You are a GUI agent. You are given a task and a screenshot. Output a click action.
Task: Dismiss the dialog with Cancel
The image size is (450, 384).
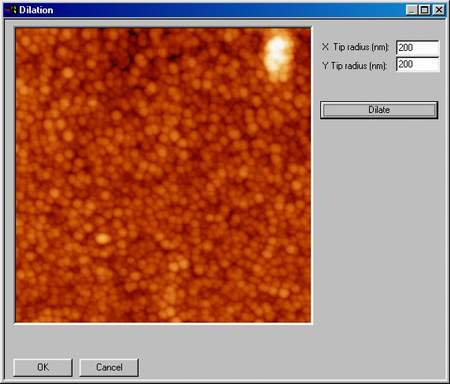pyautogui.click(x=109, y=367)
